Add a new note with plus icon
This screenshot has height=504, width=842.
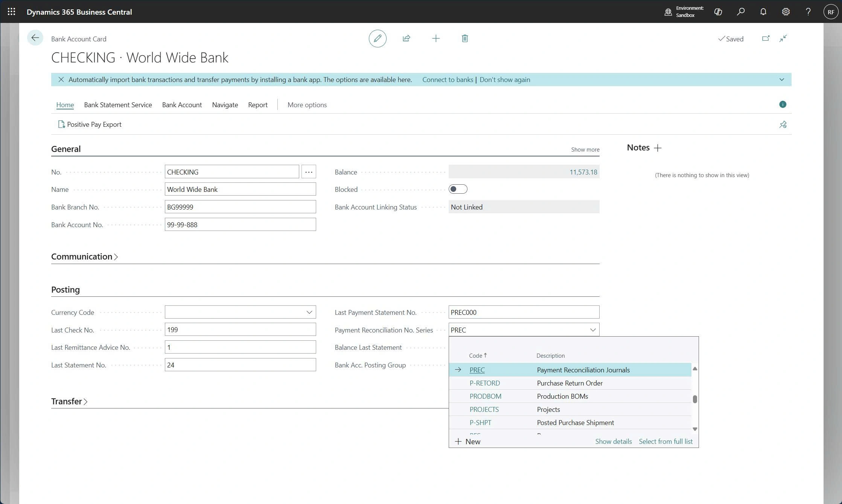pos(658,148)
